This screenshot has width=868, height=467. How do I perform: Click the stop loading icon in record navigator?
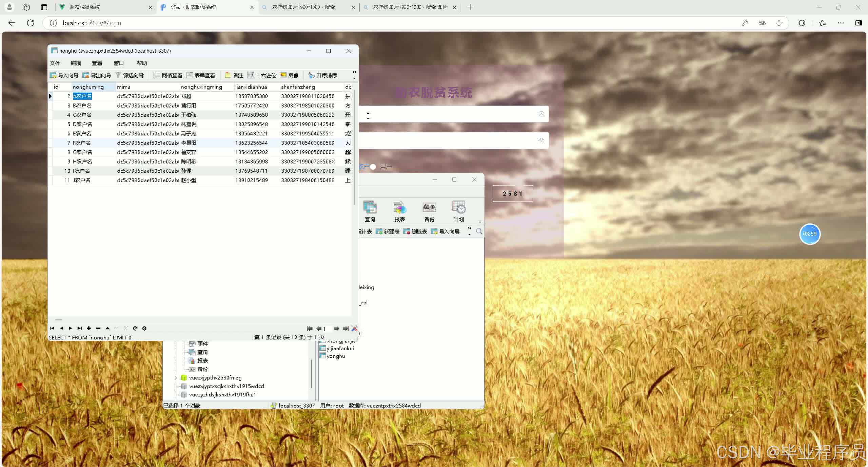tap(144, 328)
